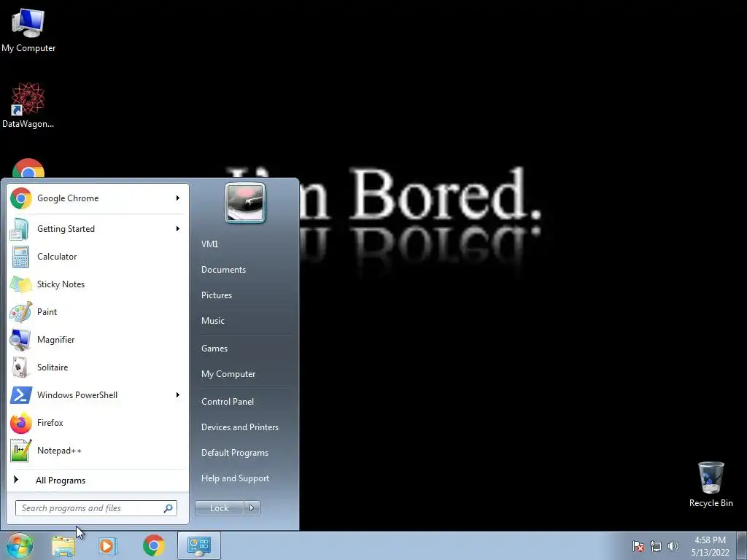Click the volume speaker tray icon

coord(673,546)
